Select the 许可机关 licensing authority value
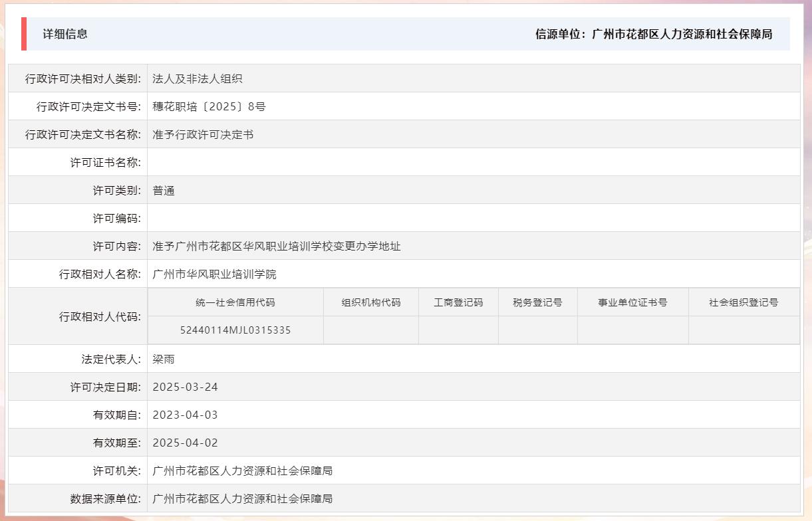The height and width of the screenshot is (521, 812). tap(243, 470)
